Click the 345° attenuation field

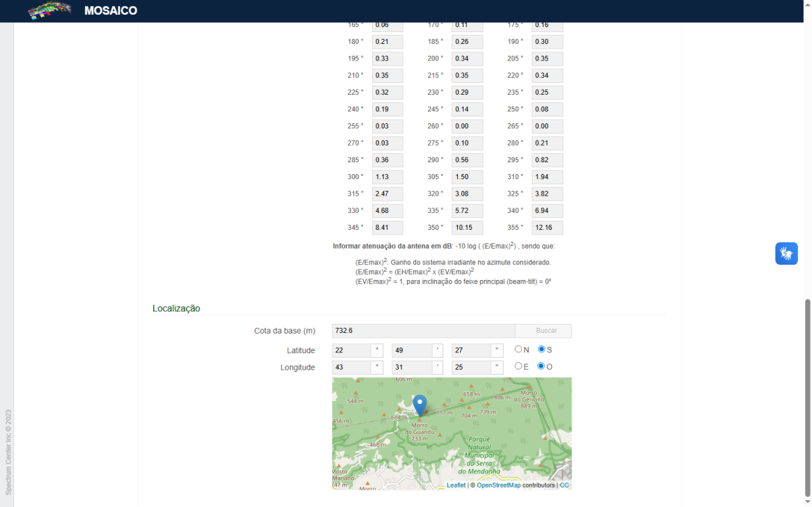click(x=388, y=228)
